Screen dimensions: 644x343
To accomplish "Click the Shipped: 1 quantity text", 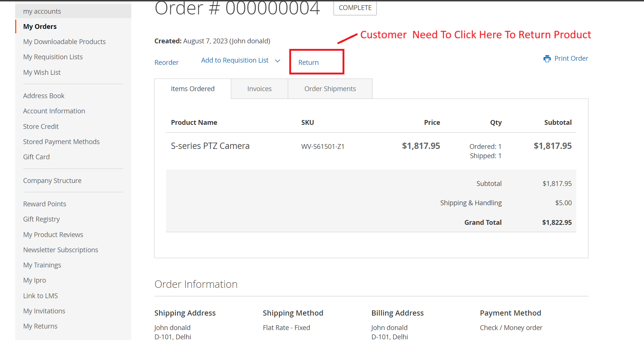I will click(486, 156).
